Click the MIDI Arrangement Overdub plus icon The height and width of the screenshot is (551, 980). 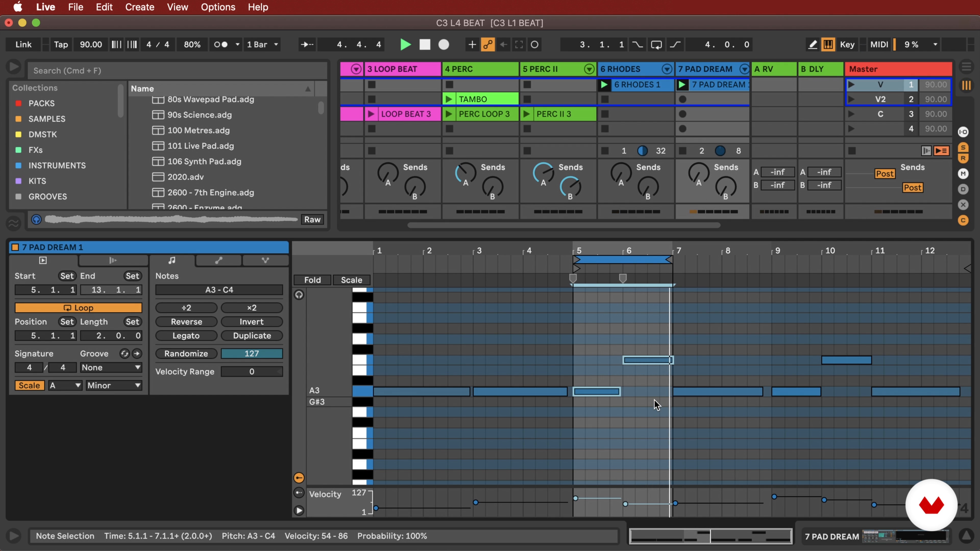pyautogui.click(x=472, y=44)
